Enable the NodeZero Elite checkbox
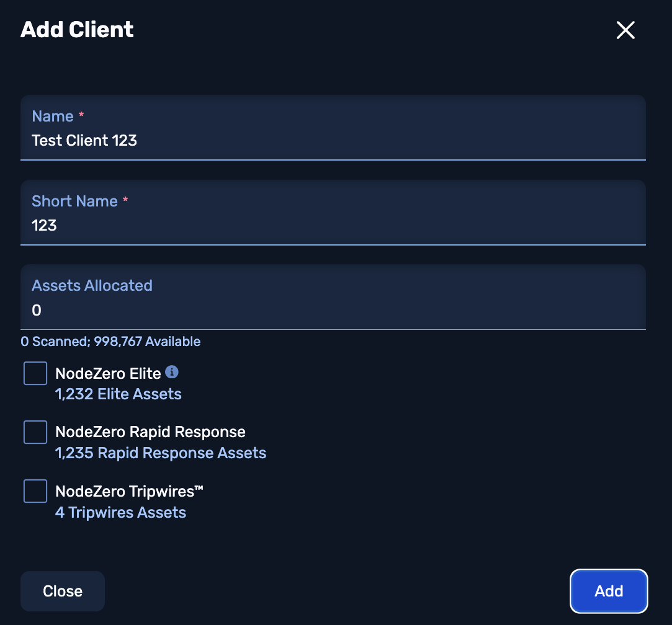This screenshot has width=672, height=625. click(x=35, y=373)
